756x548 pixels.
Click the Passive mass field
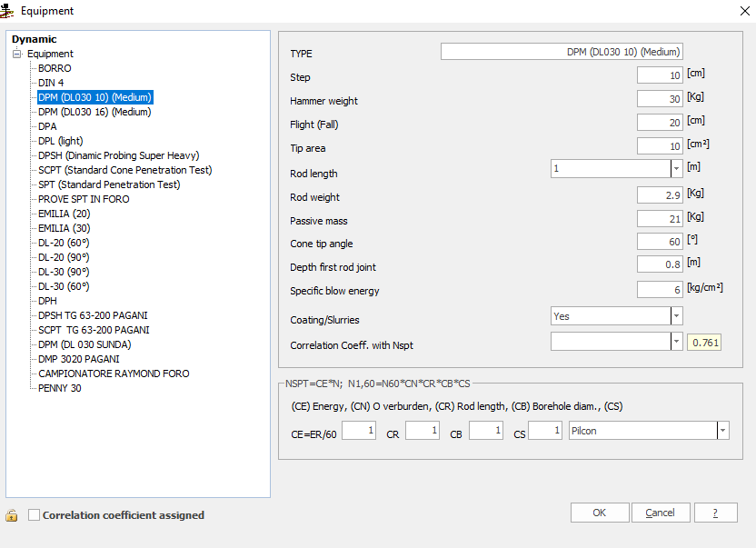660,218
